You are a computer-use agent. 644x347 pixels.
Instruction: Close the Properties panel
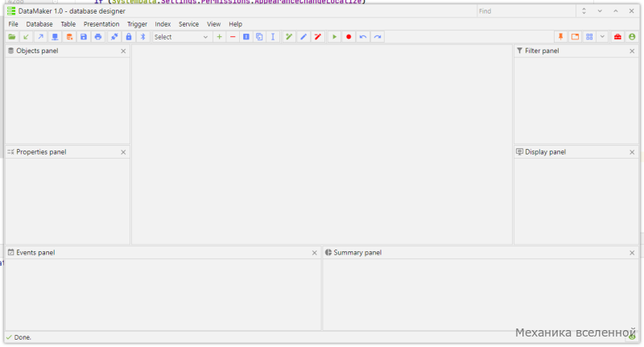tap(123, 152)
